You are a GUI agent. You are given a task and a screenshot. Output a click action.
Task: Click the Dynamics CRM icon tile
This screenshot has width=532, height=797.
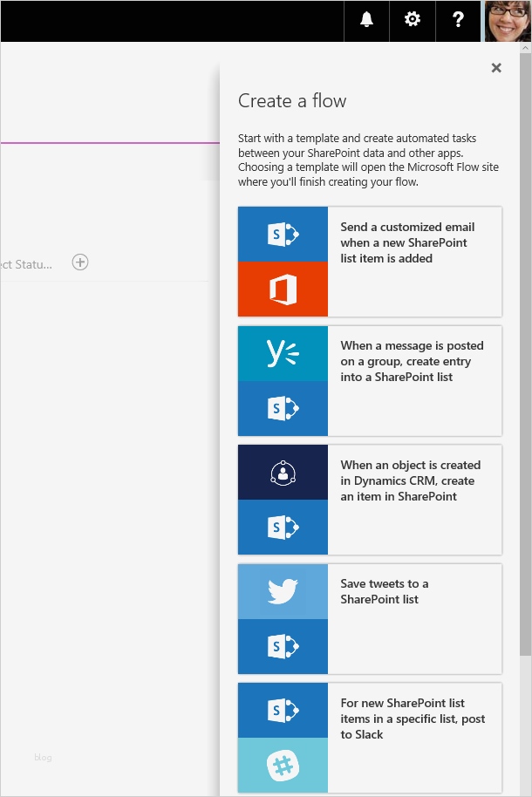point(283,473)
